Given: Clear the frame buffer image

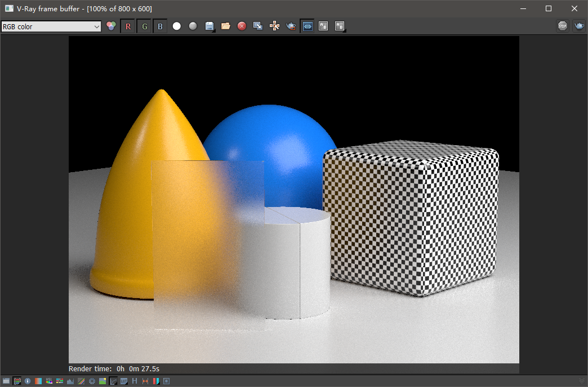Looking at the screenshot, I should tap(242, 26).
